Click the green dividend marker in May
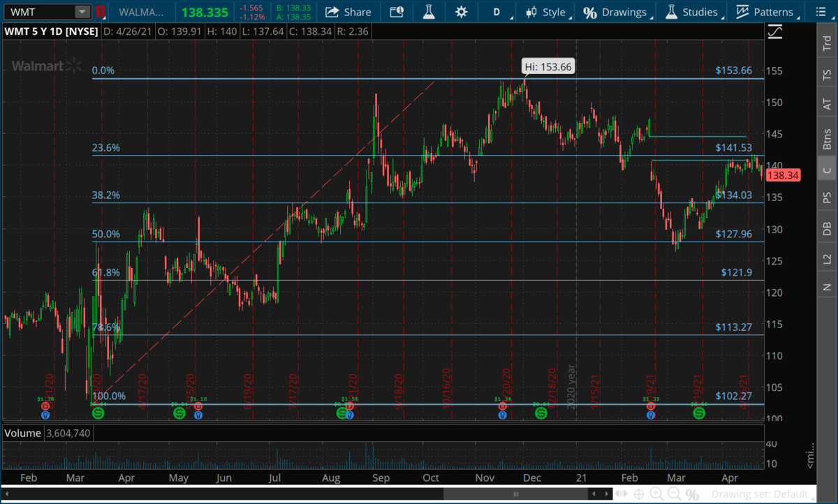 (179, 413)
